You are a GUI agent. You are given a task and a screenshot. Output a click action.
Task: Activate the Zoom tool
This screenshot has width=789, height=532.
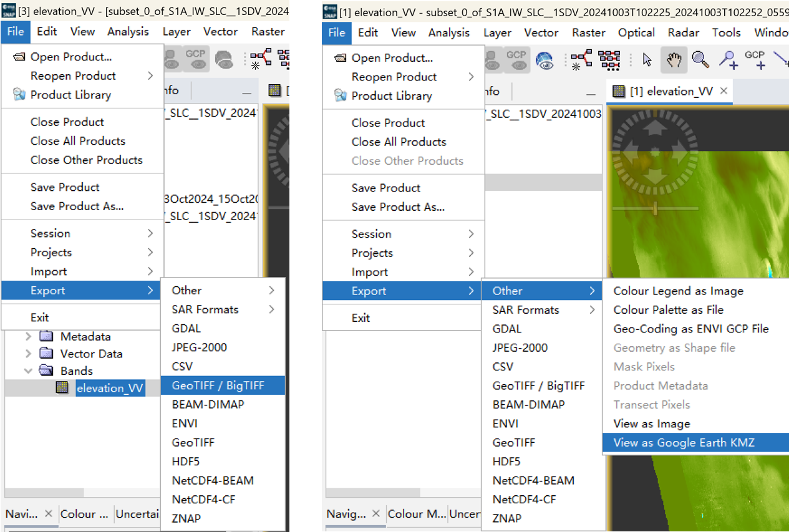[x=700, y=60]
